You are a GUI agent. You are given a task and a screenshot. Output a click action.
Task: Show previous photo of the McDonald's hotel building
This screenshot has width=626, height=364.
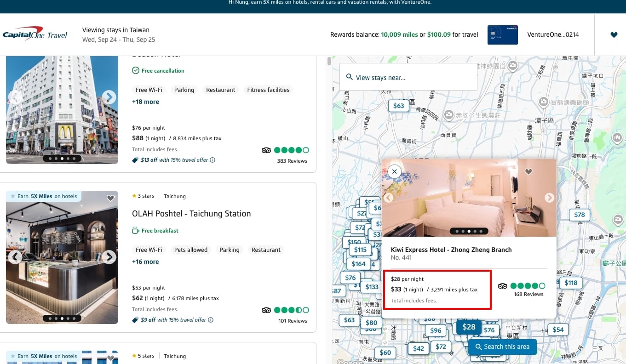pos(15,97)
